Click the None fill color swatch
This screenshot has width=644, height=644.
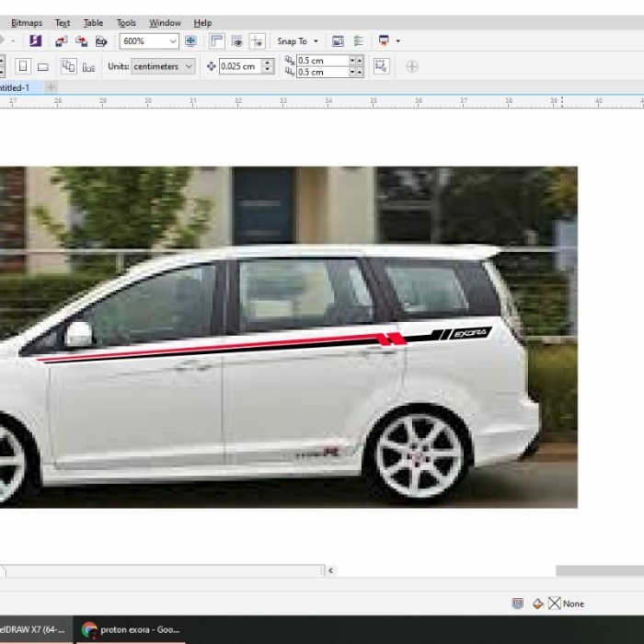[x=555, y=604]
